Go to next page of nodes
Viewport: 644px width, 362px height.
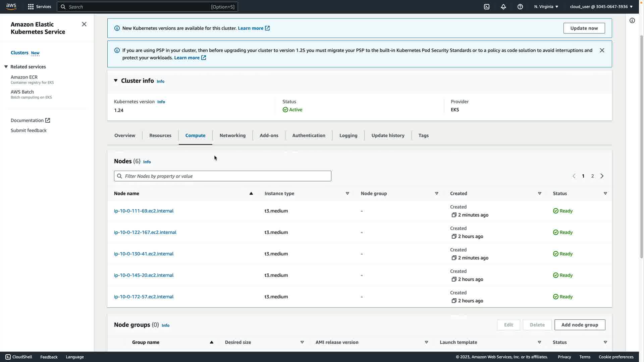tap(602, 176)
